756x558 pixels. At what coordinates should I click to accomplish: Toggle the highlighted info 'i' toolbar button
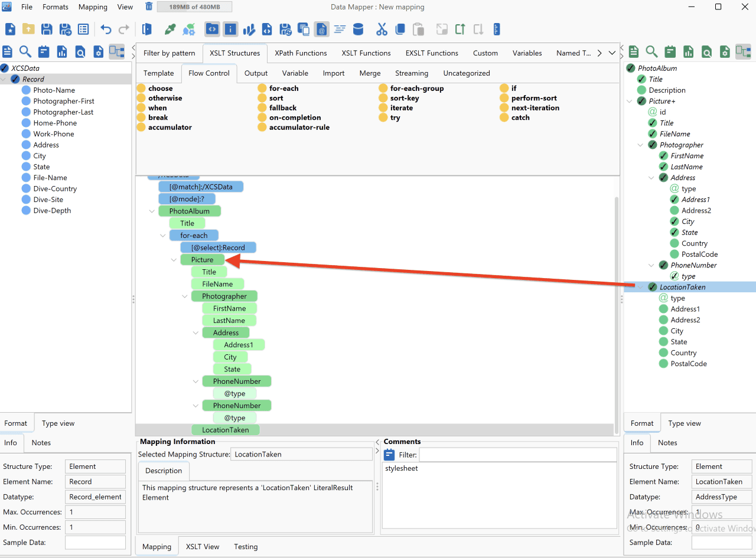point(230,29)
